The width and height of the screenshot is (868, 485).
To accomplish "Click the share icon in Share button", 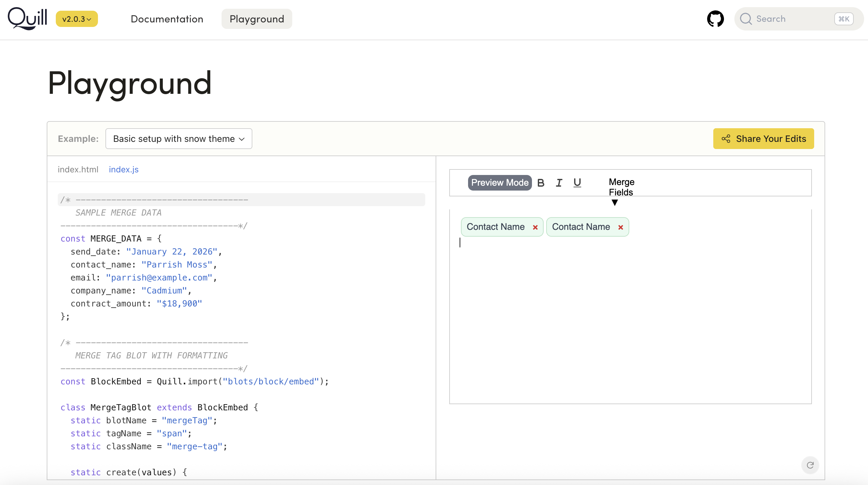I will coord(726,139).
